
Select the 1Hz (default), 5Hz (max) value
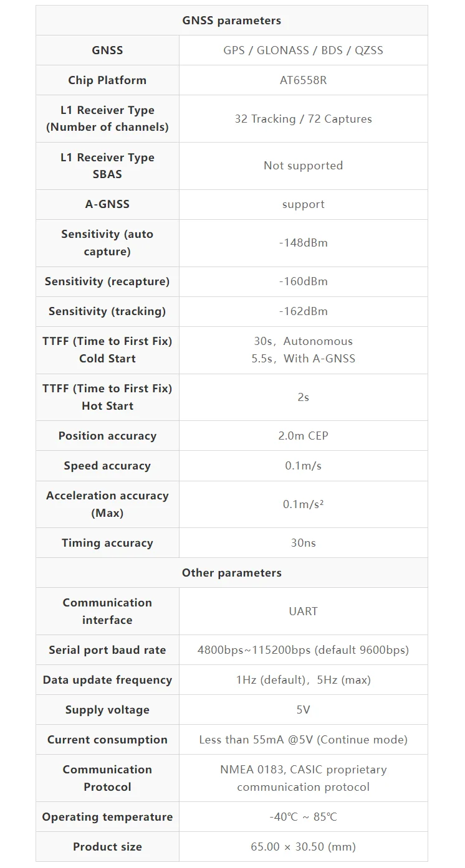[303, 680]
